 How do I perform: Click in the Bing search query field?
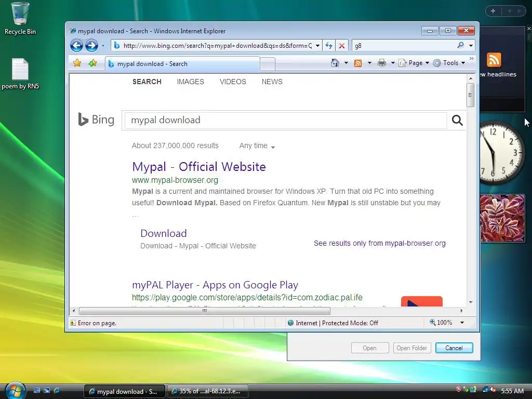(x=286, y=120)
